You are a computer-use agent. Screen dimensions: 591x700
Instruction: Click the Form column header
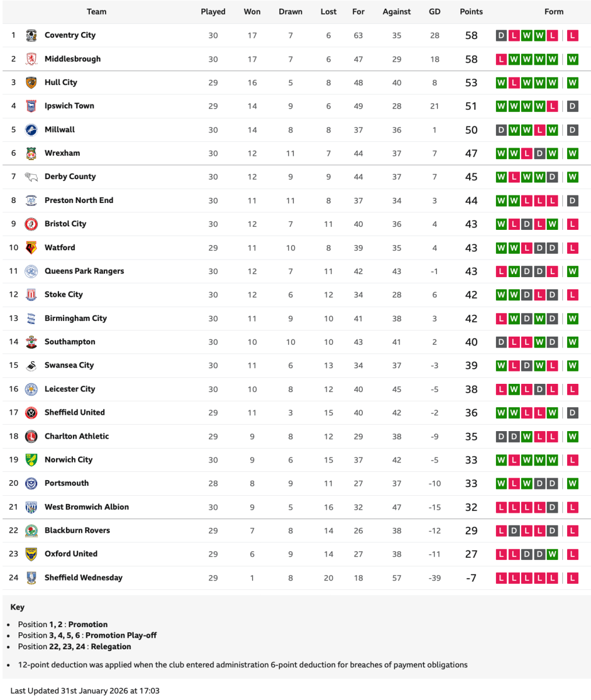554,12
